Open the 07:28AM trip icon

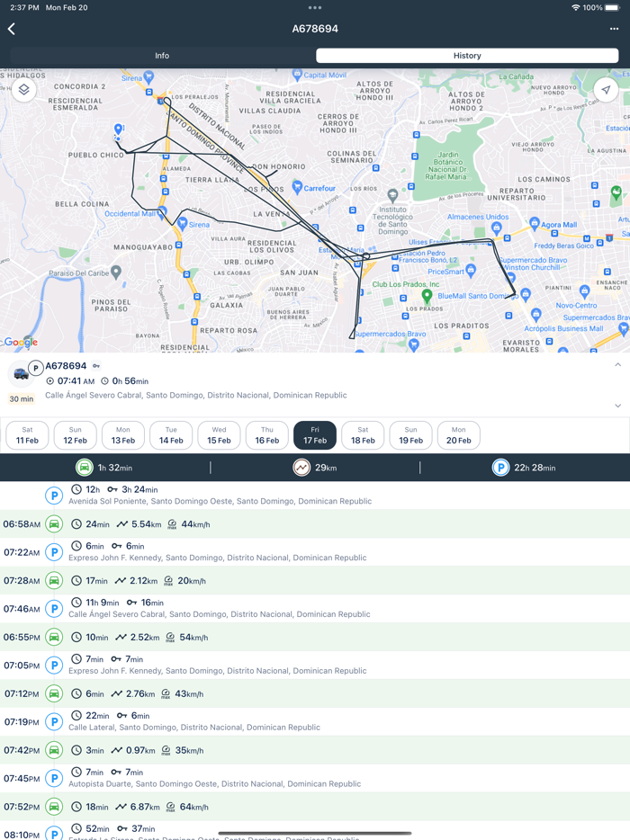pyautogui.click(x=54, y=581)
